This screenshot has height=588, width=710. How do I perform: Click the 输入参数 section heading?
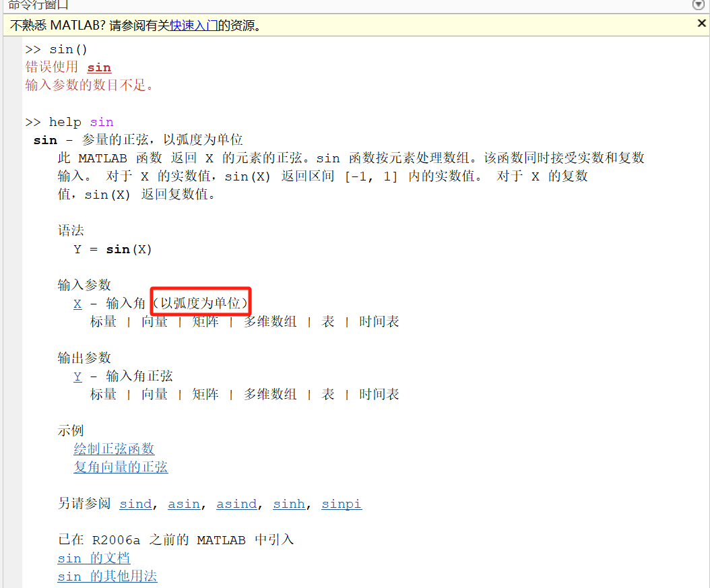click(x=84, y=285)
